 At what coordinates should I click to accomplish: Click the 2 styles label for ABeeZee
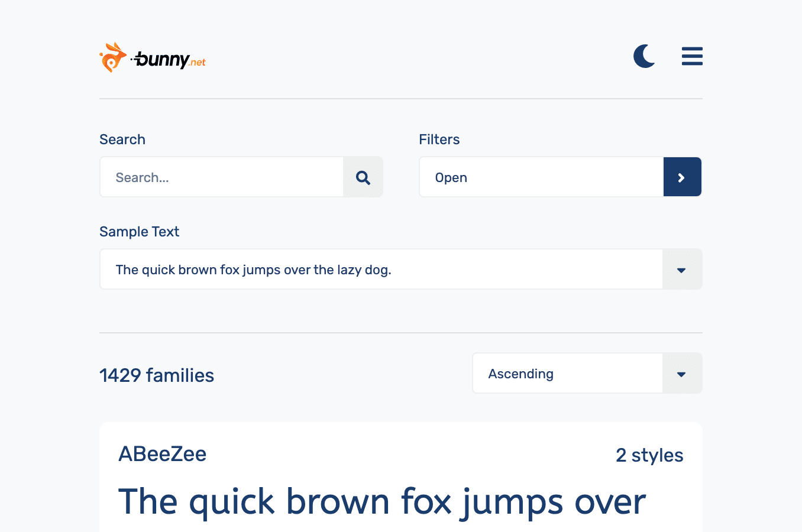click(649, 455)
